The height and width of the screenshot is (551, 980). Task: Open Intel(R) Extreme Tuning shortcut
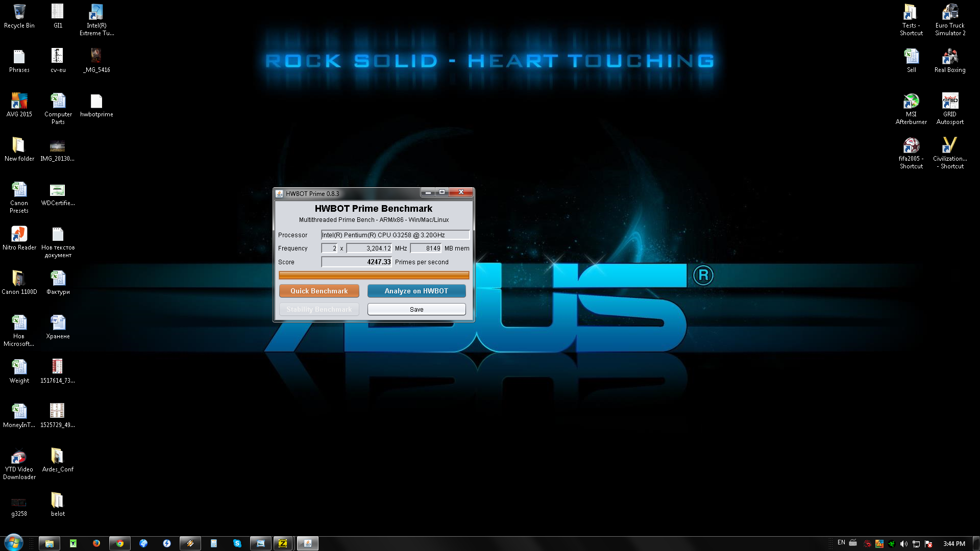point(96,20)
